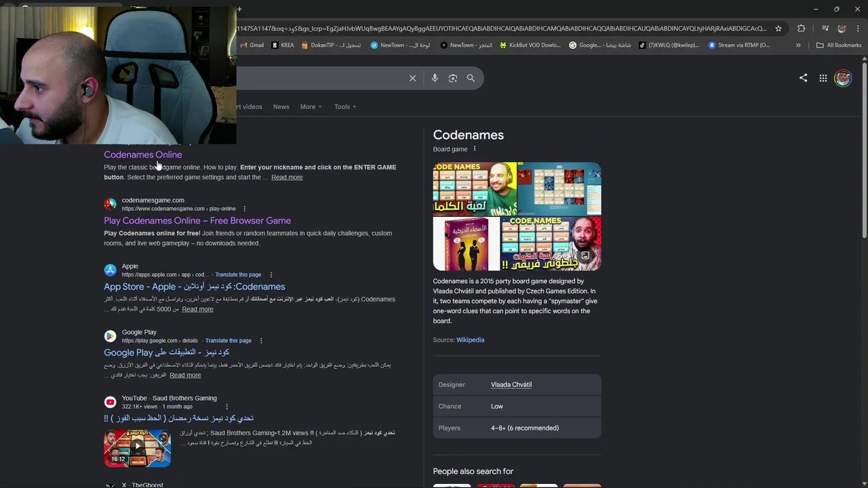Viewport: 868px width, 488px height.
Task: Click the browser address bar URL
Action: pyautogui.click(x=502, y=28)
